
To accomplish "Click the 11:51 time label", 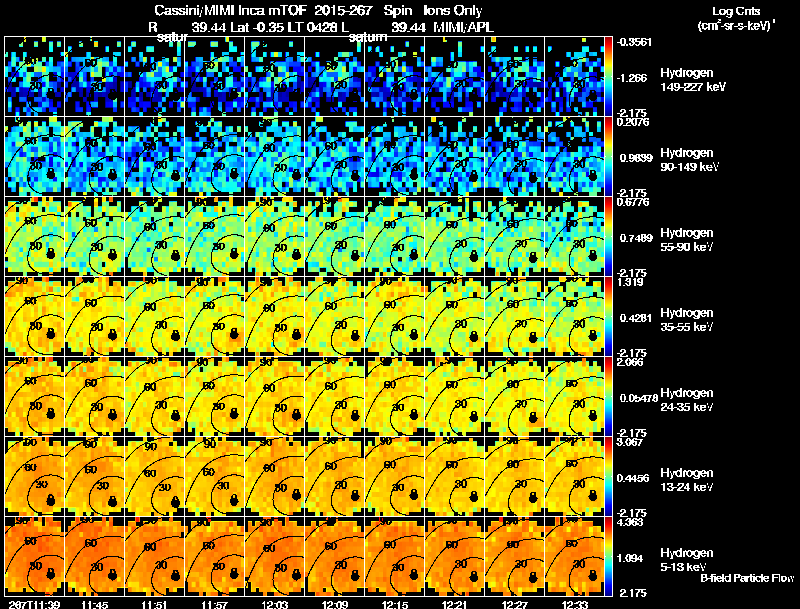I will point(155,605).
